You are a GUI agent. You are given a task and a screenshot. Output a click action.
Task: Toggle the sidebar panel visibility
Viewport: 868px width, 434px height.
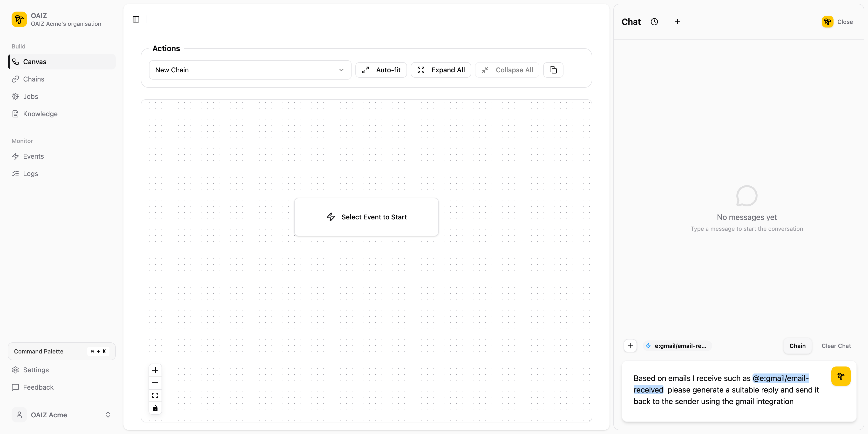[x=136, y=19]
